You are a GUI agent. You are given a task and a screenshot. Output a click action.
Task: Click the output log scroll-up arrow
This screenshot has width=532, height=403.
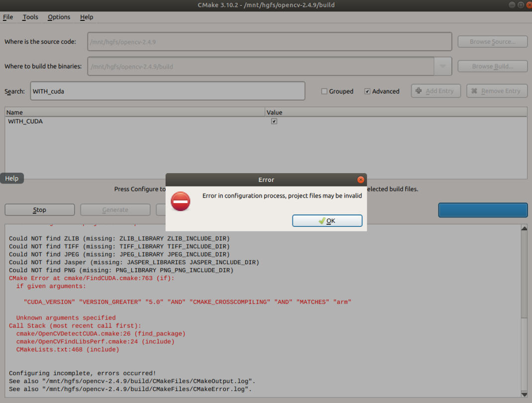[524, 228]
